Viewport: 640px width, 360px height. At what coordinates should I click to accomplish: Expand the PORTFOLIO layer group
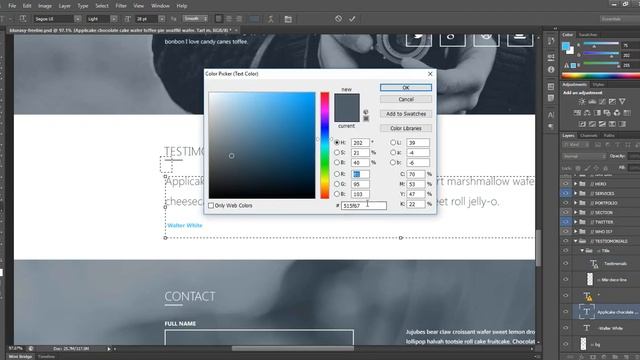pos(576,203)
